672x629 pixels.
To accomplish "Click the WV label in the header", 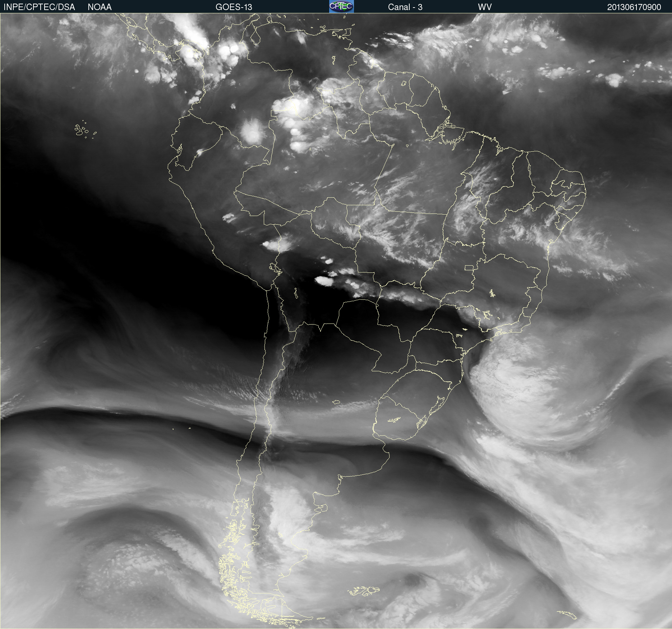I will click(485, 7).
